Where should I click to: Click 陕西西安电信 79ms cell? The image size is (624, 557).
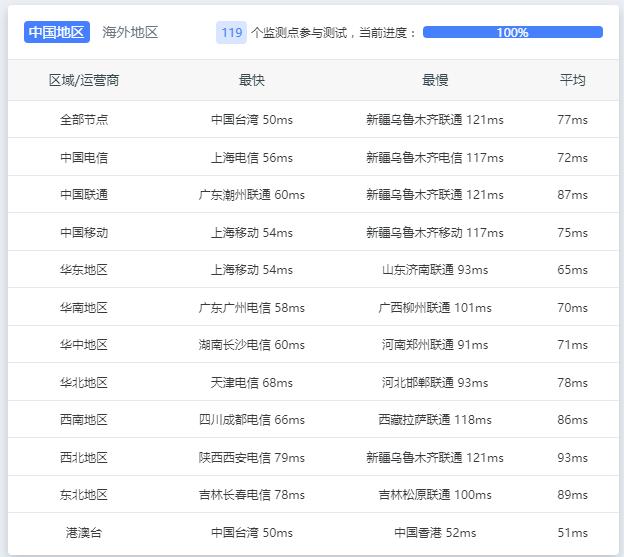point(252,458)
